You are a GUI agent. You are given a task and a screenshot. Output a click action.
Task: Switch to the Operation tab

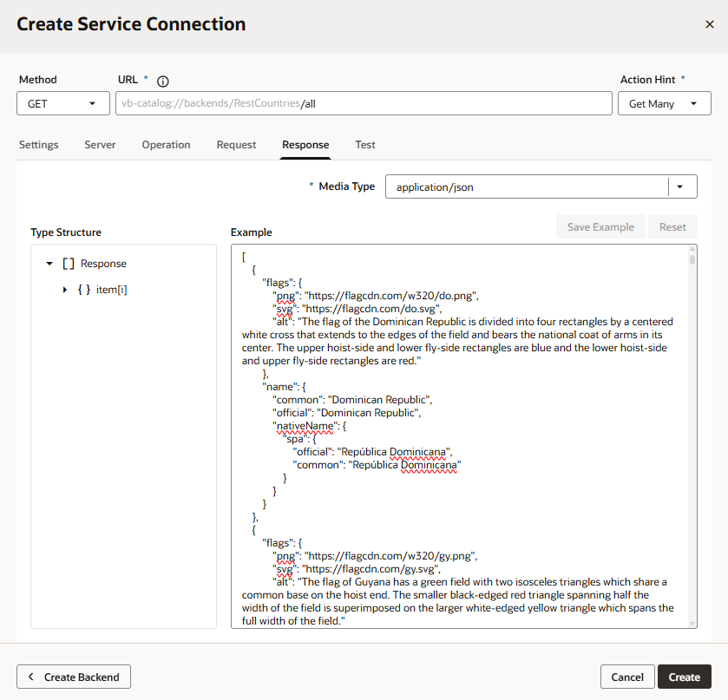click(167, 145)
